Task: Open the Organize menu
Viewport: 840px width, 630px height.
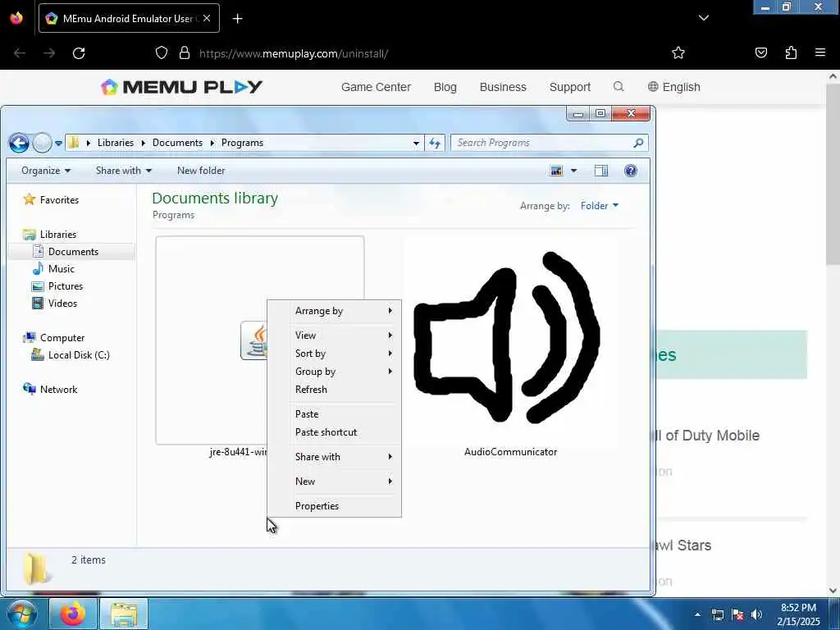Action: tap(46, 171)
